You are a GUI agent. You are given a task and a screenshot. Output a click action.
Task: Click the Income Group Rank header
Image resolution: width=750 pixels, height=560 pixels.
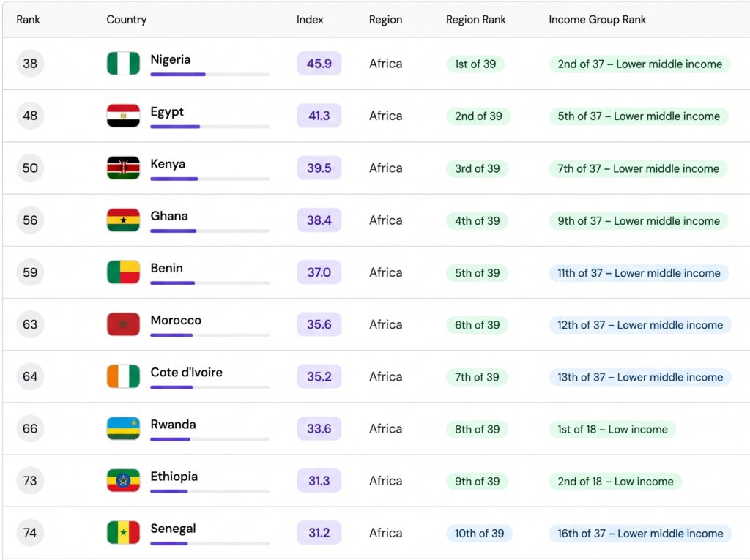598,20
